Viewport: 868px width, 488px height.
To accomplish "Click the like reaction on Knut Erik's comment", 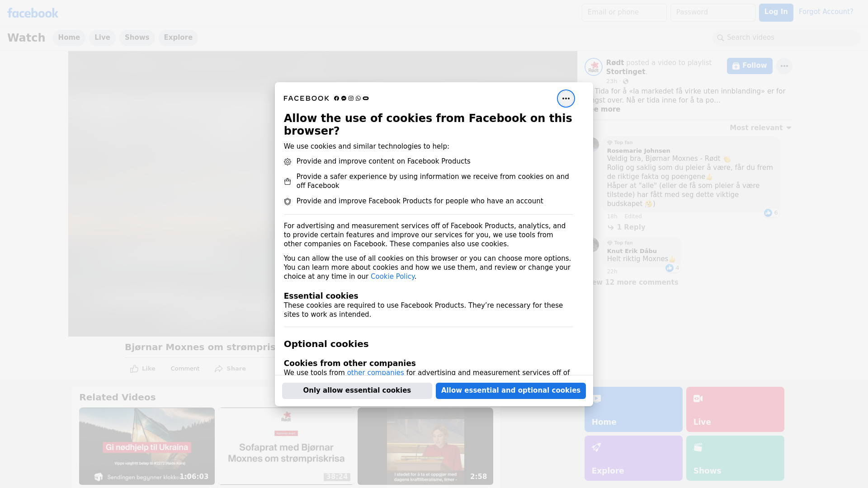I will tap(670, 268).
